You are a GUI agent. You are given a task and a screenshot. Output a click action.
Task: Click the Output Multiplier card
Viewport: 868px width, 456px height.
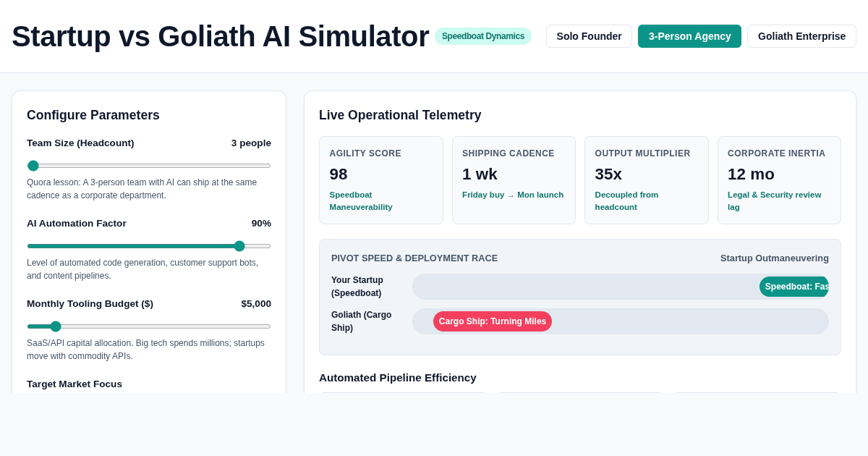(647, 180)
